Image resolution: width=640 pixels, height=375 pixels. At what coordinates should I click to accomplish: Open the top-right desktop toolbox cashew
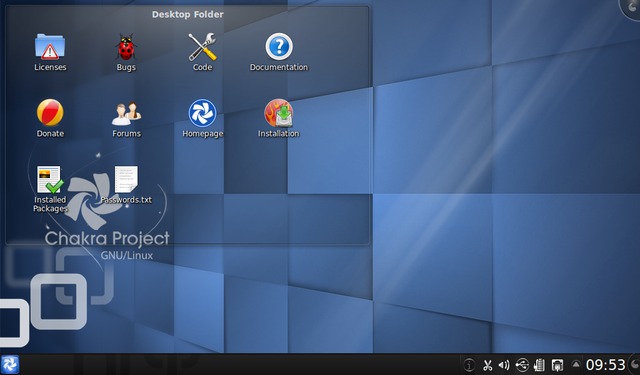click(631, 8)
